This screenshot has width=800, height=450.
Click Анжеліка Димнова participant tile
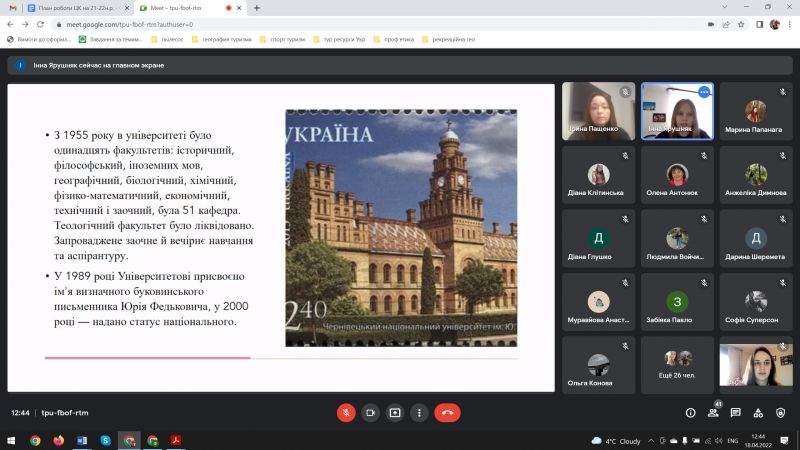pyautogui.click(x=756, y=174)
